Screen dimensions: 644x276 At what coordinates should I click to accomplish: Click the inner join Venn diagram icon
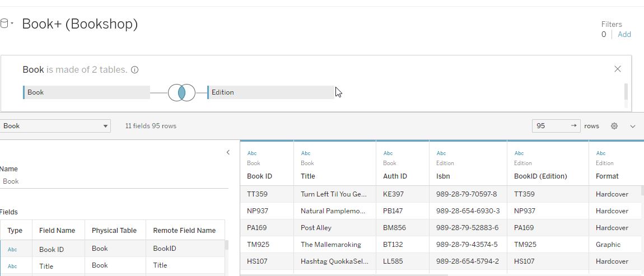click(181, 92)
